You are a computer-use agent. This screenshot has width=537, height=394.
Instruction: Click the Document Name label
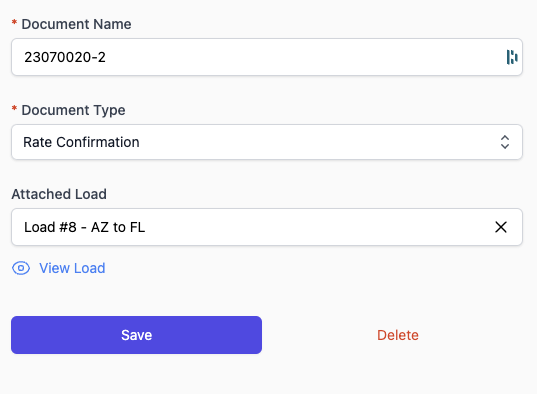click(x=76, y=24)
